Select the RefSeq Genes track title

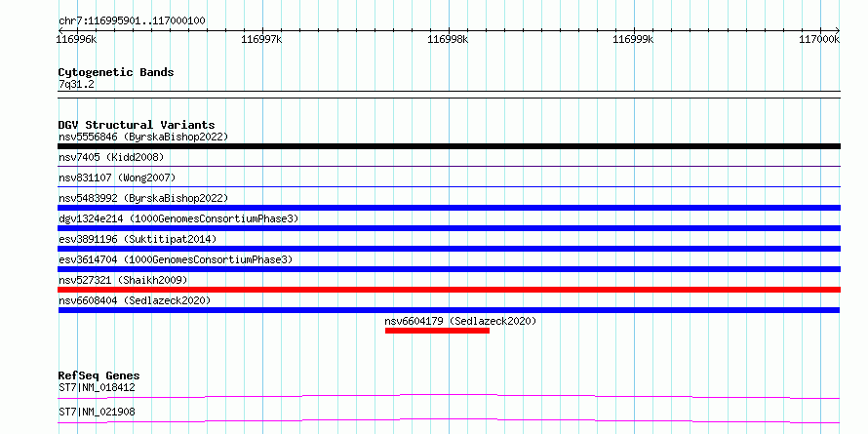click(x=99, y=375)
